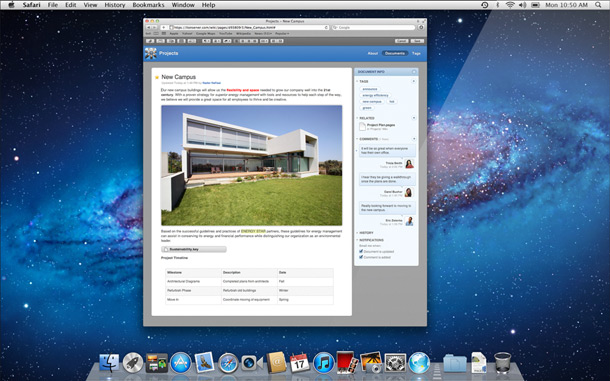610x381 pixels.
Task: Open the Bookmarks menu
Action: [148, 5]
